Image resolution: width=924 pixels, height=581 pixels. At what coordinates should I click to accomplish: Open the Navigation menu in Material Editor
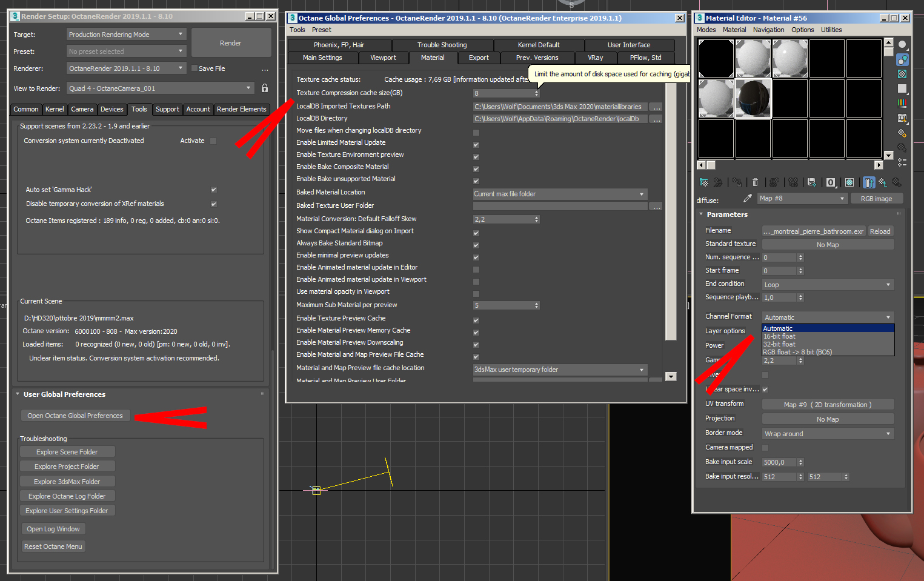768,30
